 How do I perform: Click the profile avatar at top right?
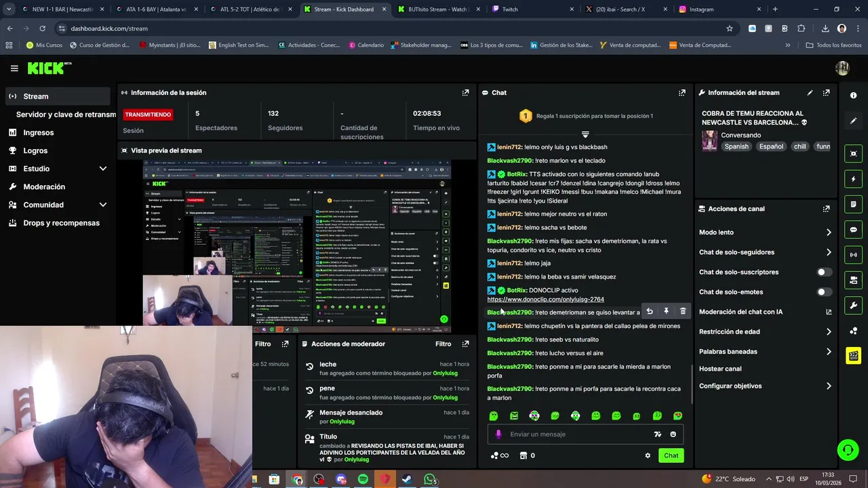tap(842, 68)
